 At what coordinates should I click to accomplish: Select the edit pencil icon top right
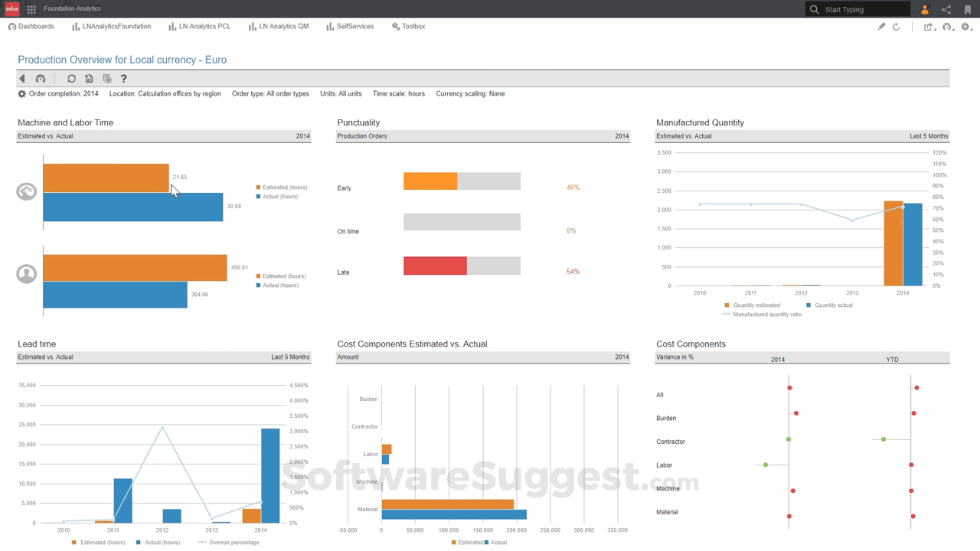[880, 26]
